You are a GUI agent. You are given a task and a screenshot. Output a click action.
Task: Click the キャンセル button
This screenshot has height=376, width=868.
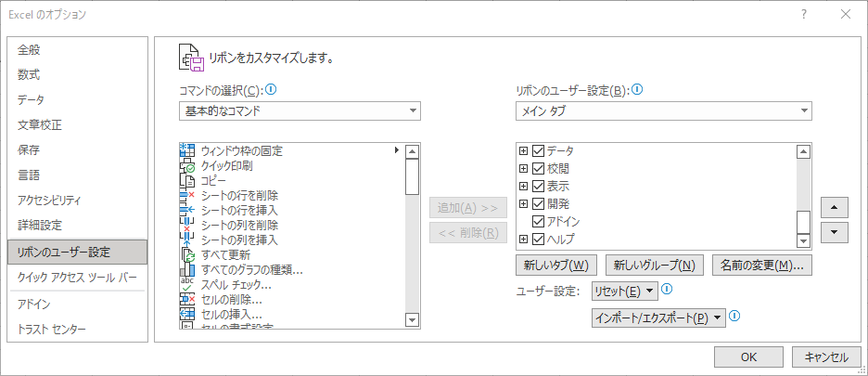pos(826,357)
